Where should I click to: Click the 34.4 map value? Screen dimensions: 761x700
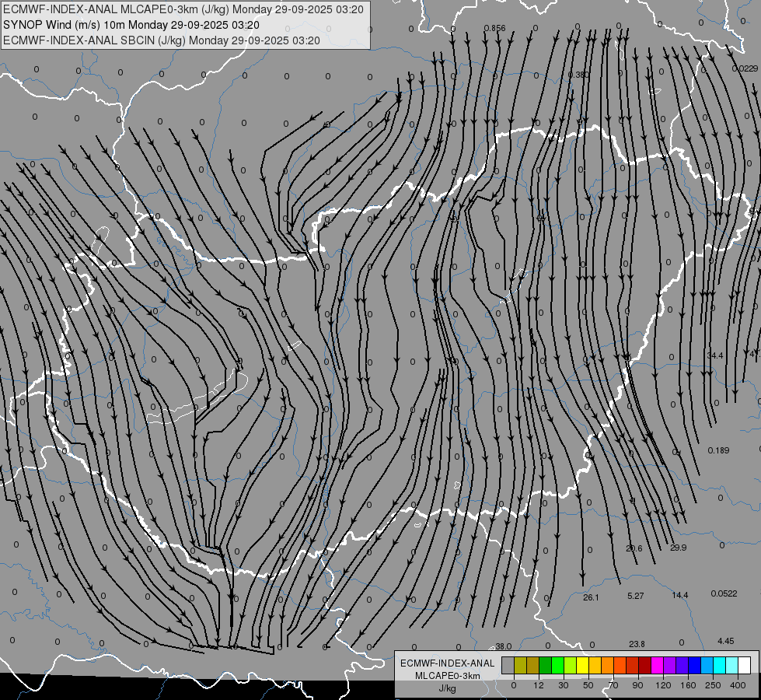pos(715,355)
